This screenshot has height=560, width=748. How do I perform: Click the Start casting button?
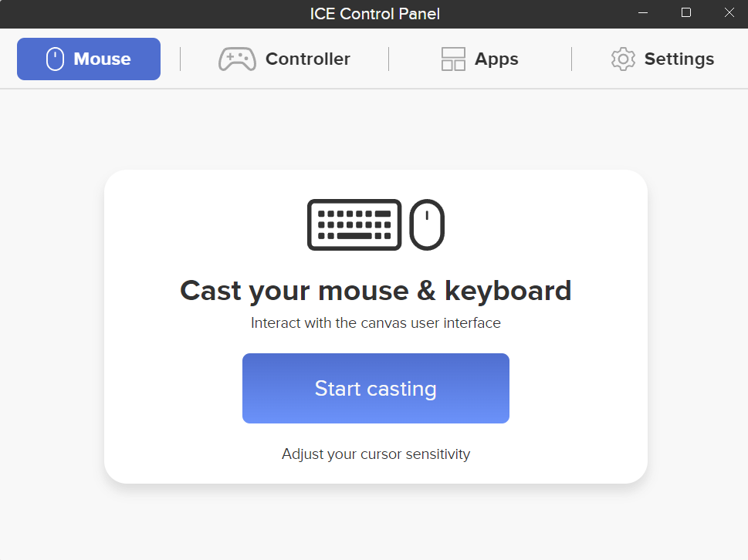click(x=375, y=388)
